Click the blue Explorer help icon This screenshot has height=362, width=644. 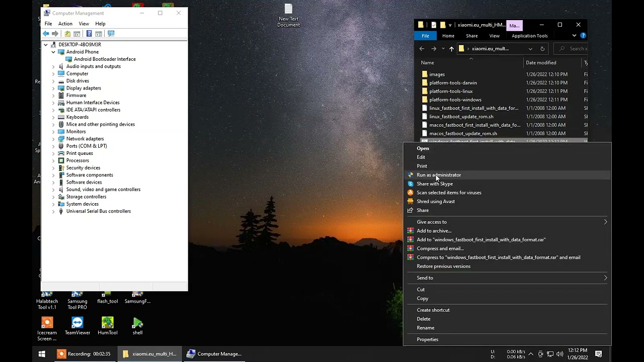[583, 36]
